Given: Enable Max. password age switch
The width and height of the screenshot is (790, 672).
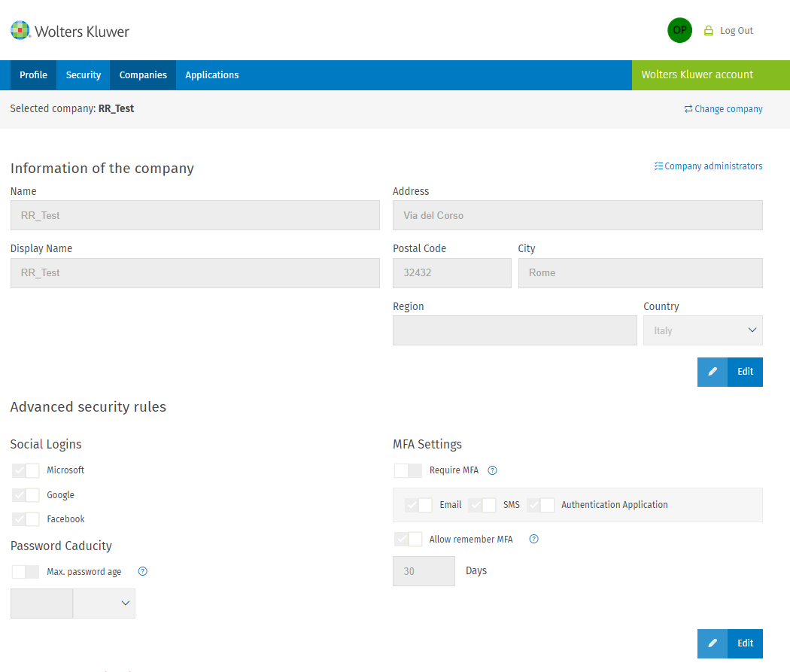Looking at the screenshot, I should click(x=26, y=572).
